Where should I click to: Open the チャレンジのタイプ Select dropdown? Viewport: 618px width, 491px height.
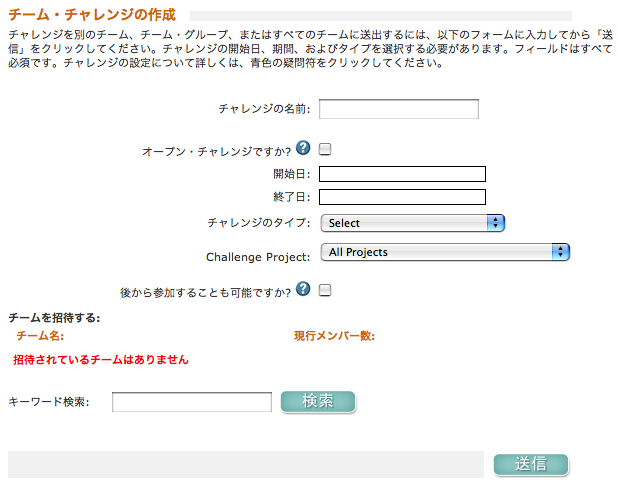tap(412, 223)
